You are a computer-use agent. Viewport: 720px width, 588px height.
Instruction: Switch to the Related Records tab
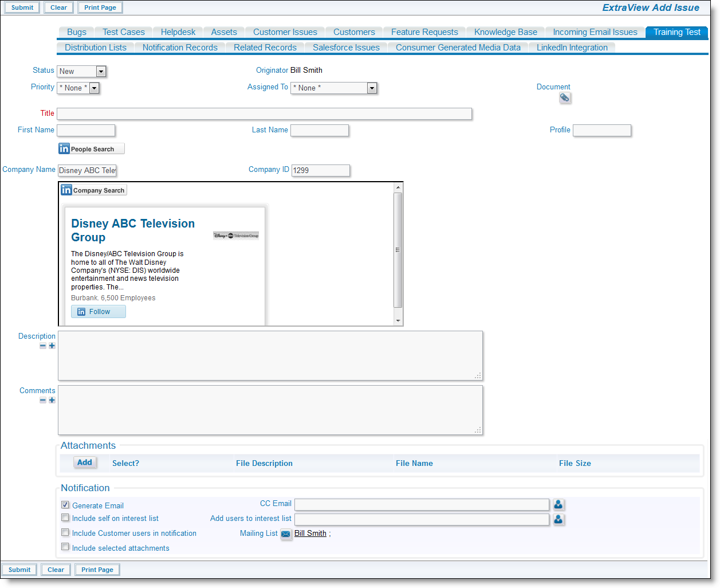point(265,48)
